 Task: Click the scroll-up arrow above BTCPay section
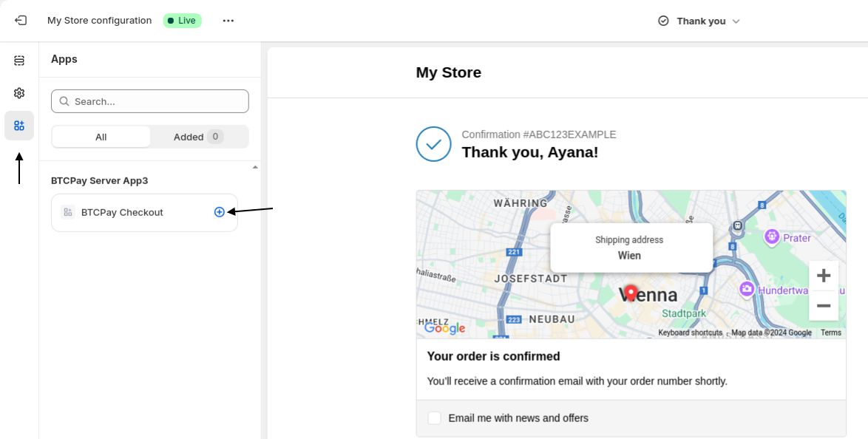pos(254,167)
